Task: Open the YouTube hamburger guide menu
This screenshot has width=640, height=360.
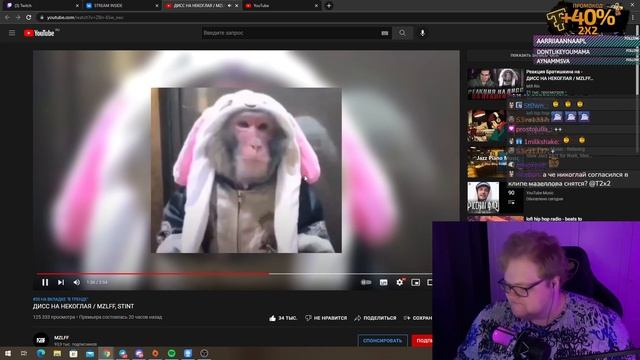Action: (x=12, y=33)
